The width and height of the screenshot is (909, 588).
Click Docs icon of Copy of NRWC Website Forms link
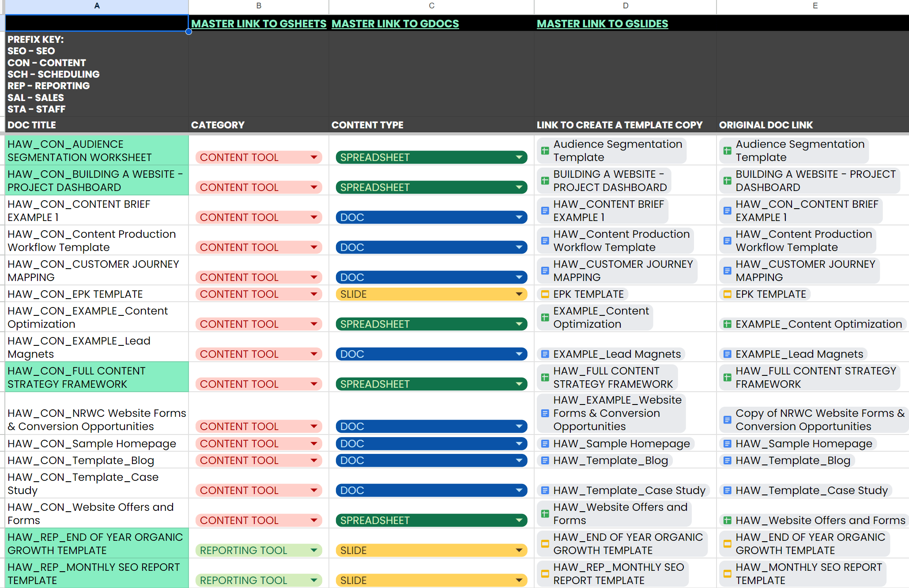(x=728, y=420)
